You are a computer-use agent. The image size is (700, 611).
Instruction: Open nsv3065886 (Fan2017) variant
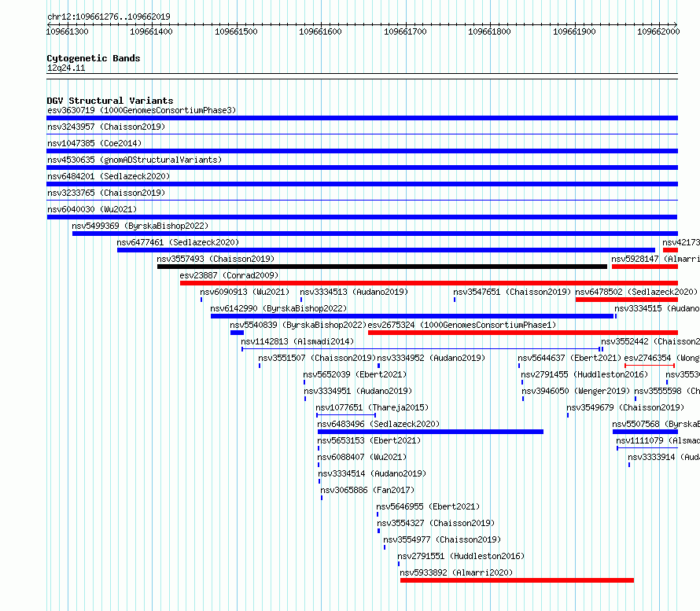click(x=367, y=490)
